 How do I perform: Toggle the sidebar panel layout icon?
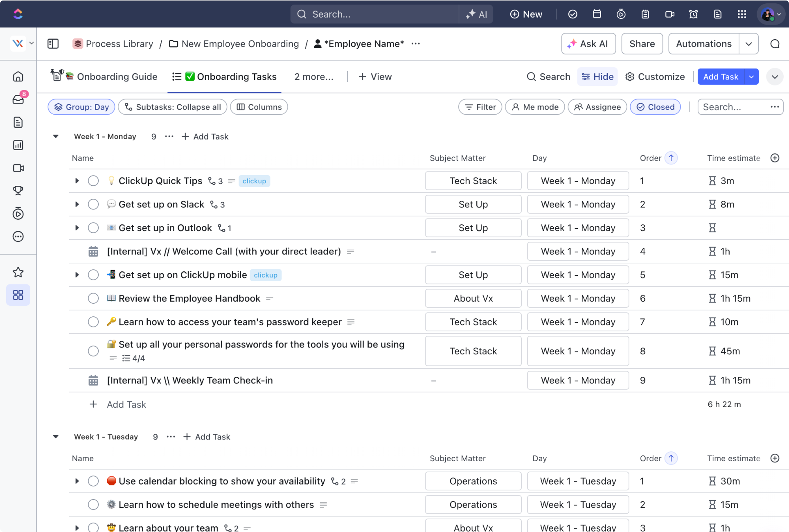point(53,44)
